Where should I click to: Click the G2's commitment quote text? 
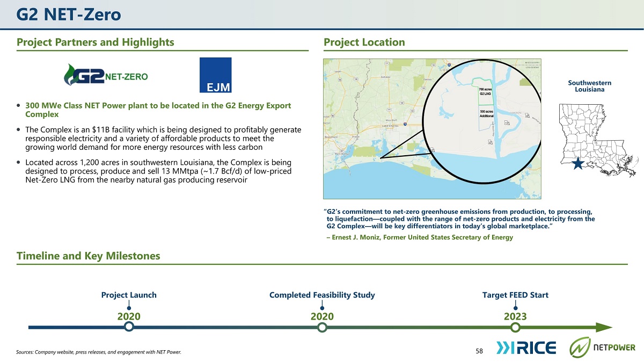point(459,219)
